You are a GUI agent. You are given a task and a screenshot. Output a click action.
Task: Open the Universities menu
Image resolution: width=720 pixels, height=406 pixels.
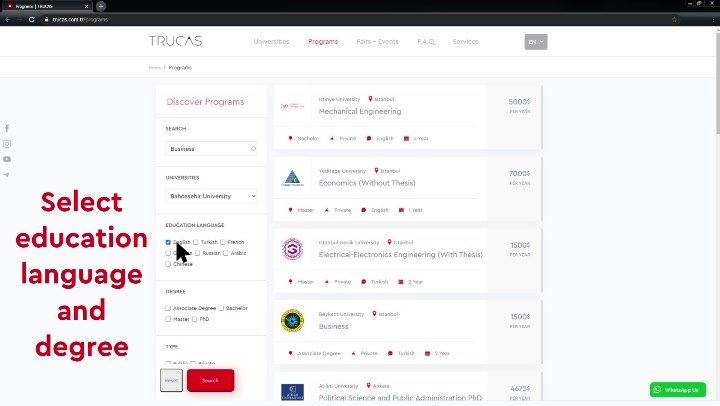[x=271, y=41]
